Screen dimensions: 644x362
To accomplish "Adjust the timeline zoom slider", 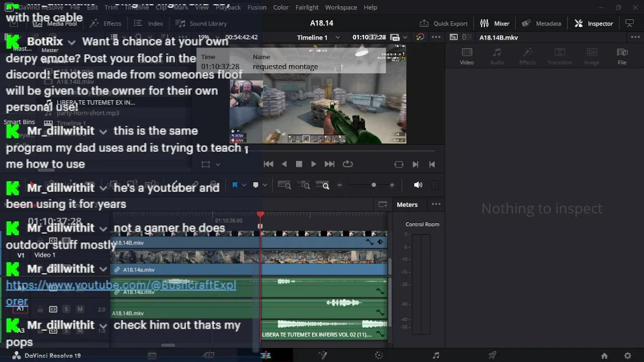I will pyautogui.click(x=373, y=185).
